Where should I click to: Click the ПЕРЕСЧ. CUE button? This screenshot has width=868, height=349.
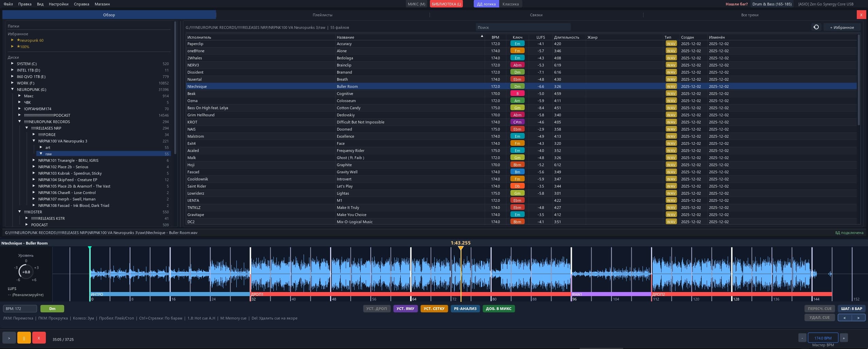pos(819,309)
